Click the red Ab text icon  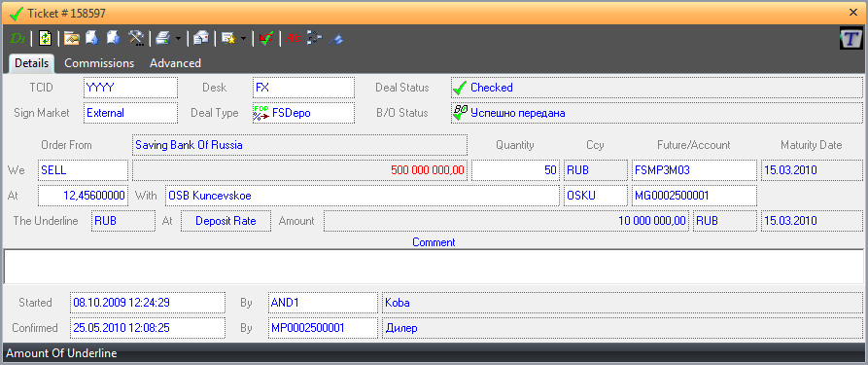[294, 38]
